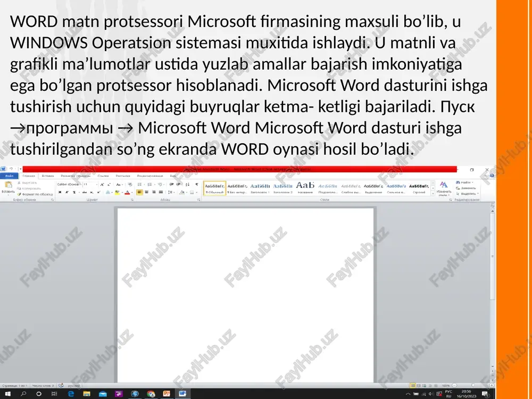The width and height of the screenshot is (532, 399).
Task: Open the font size dropdown
Action: pyautogui.click(x=97, y=185)
